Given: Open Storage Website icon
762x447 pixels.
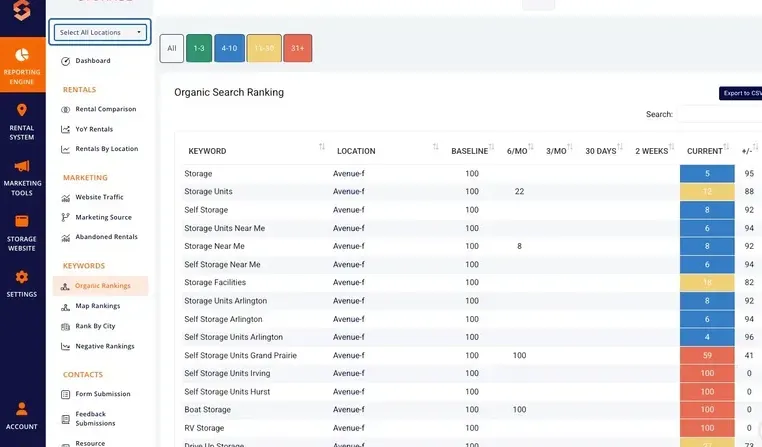Looking at the screenshot, I should (22, 221).
